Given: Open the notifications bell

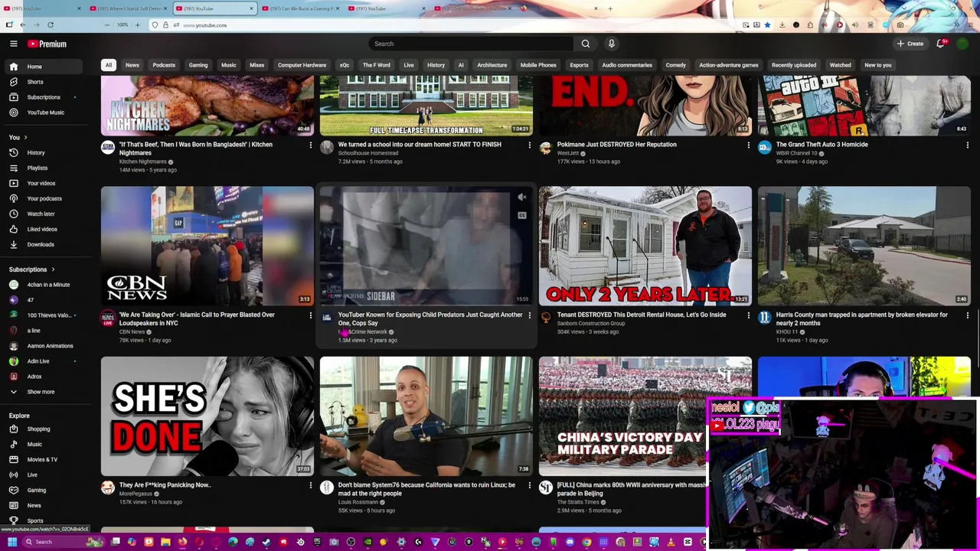Looking at the screenshot, I should point(941,44).
